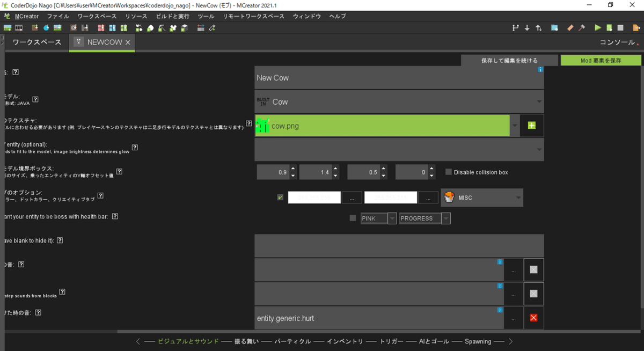Click the ambient sound browse ... button
The width and height of the screenshot is (644, 351).
(x=513, y=269)
